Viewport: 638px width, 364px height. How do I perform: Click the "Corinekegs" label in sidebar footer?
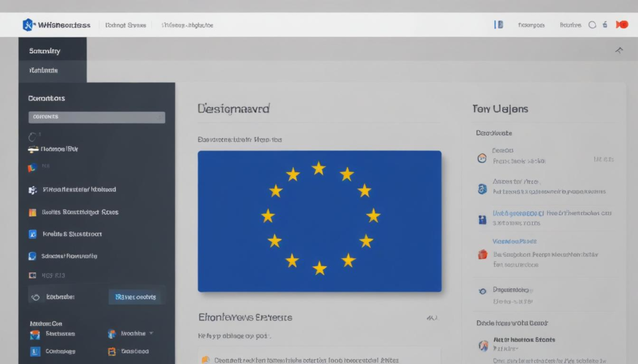tap(60, 352)
